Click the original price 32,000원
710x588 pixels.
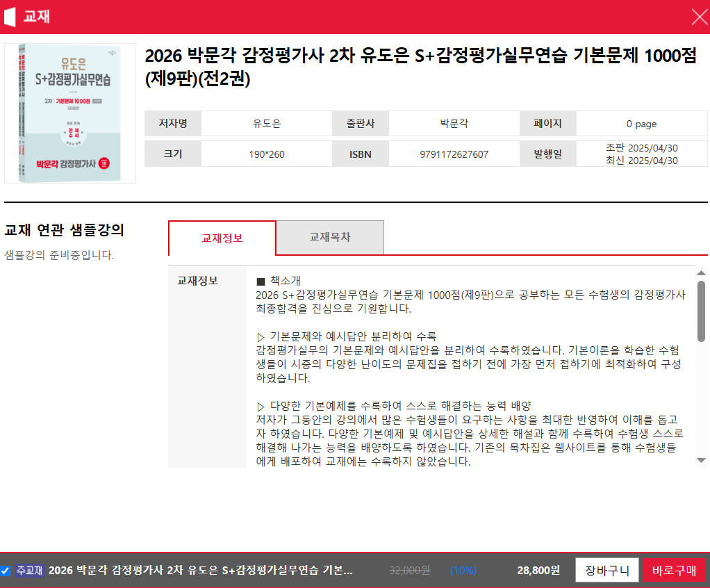tap(410, 571)
